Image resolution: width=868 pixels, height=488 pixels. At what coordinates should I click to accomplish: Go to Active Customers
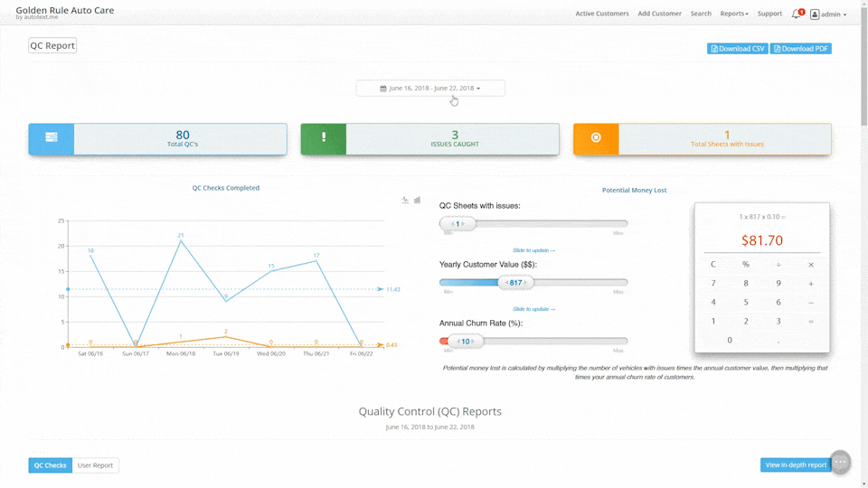click(x=602, y=14)
